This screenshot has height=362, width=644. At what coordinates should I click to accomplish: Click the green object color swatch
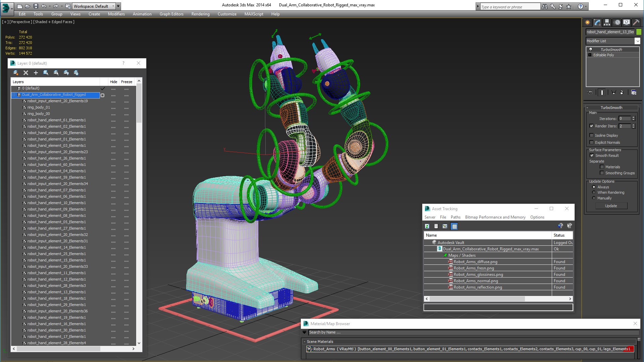639,32
